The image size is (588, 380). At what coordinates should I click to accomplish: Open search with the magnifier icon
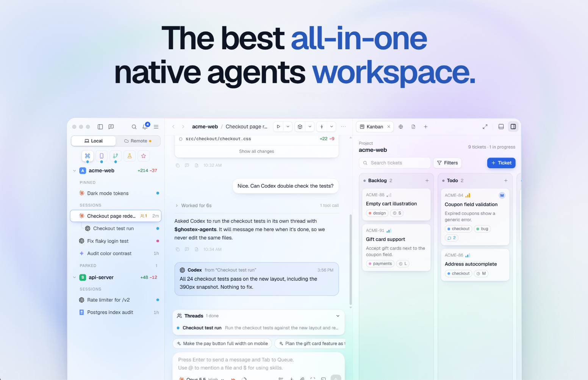[x=134, y=127]
